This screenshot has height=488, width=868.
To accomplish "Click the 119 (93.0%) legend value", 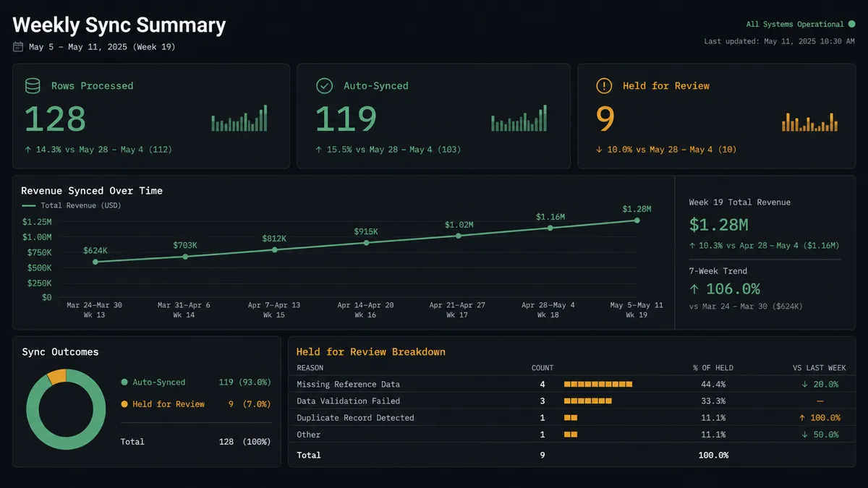I will (x=244, y=382).
